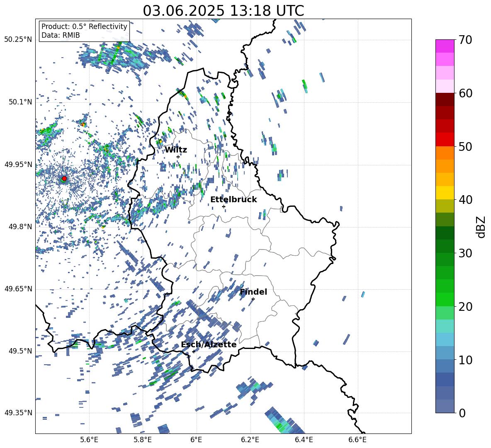Click the yellow 40 dBZ color band
The height and width of the screenshot is (448, 491).
click(x=445, y=193)
